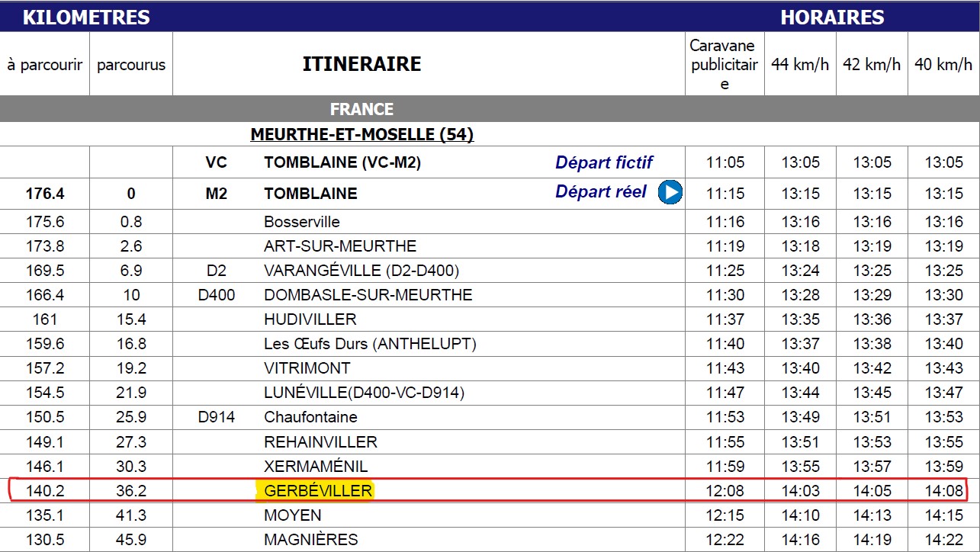
Task: Select the parcourus column header
Action: click(131, 65)
